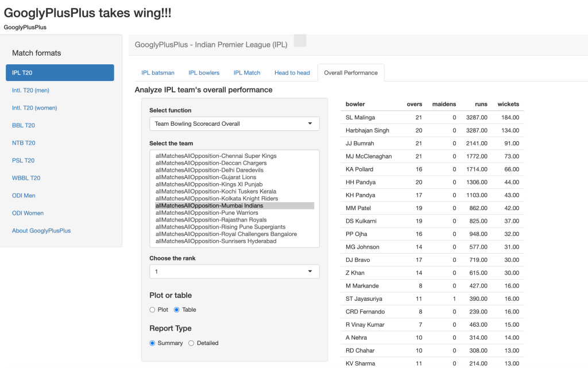Open the ODI Women format link
Screen dimensions: 588x368
tap(28, 213)
